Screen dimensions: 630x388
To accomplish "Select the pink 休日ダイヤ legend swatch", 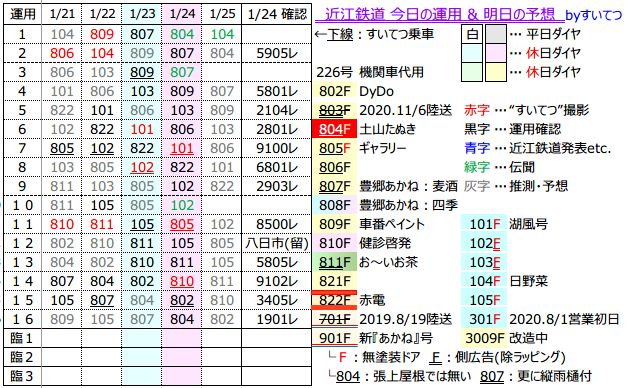I will pos(496,53).
